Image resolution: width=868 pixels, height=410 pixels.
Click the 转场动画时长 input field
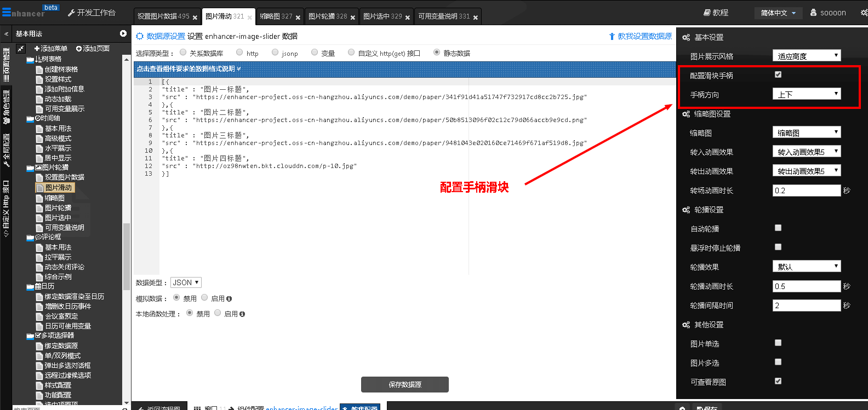point(806,190)
